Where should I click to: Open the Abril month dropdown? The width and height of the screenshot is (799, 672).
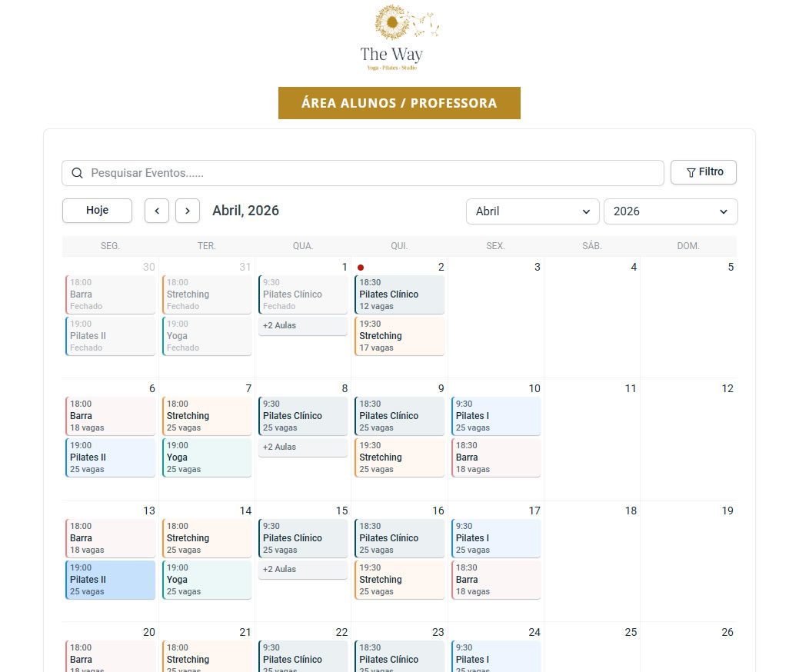532,211
